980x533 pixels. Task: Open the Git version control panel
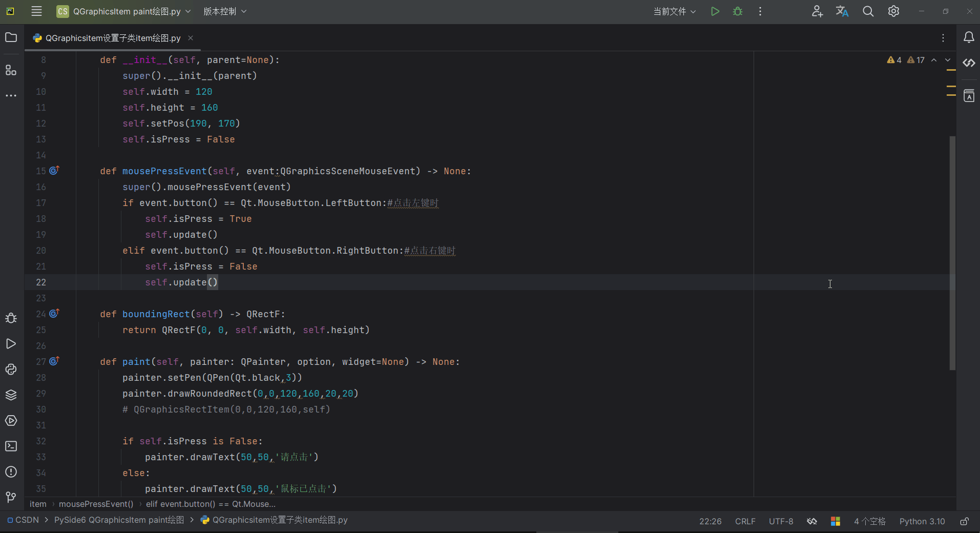10,498
